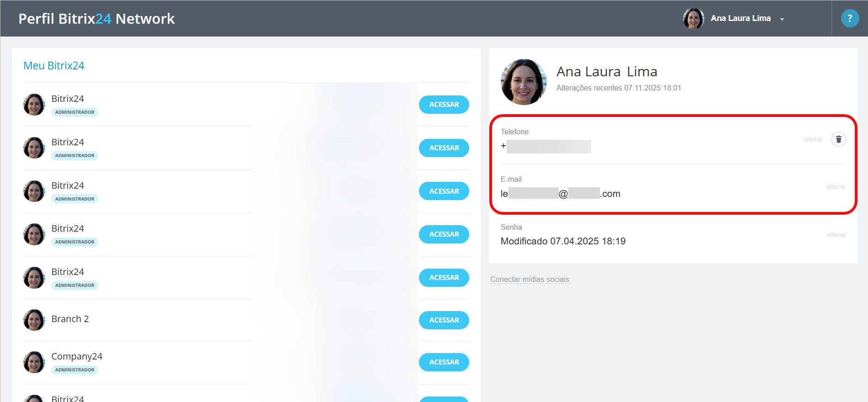The image size is (868, 402).
Task: Click Ana Laura Lima name in header
Action: 740,18
